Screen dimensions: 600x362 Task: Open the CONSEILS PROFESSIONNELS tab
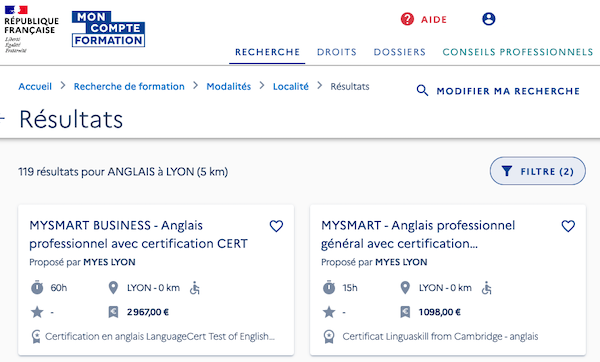[518, 52]
